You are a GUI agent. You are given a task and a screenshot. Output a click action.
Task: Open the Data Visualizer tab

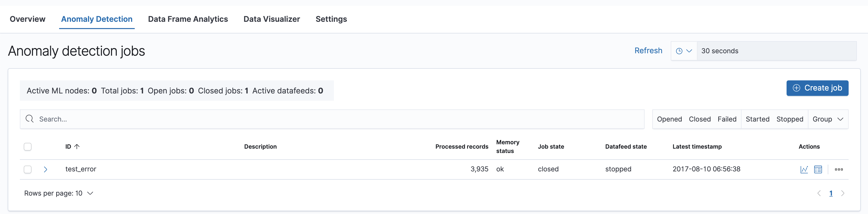tap(272, 19)
